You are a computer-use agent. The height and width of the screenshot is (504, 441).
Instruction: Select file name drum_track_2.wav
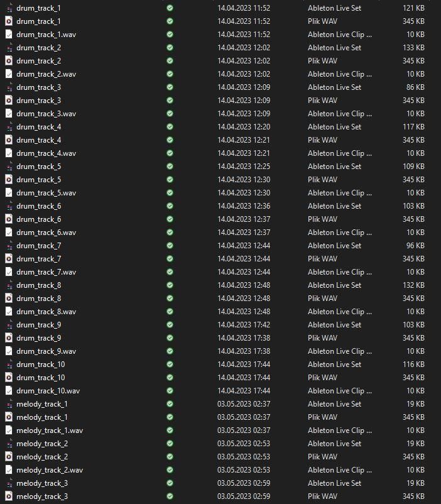(46, 74)
